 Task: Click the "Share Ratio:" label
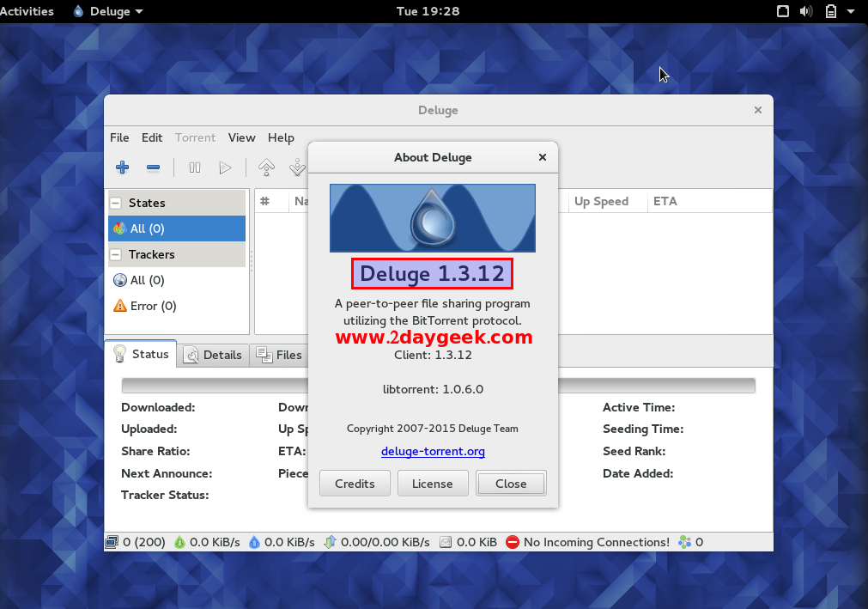tap(155, 451)
